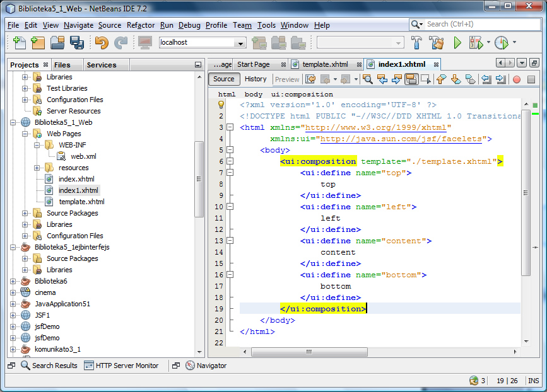Screen dimensions: 547x392
Task: Click the Last Edit editor icon
Action: (310, 79)
